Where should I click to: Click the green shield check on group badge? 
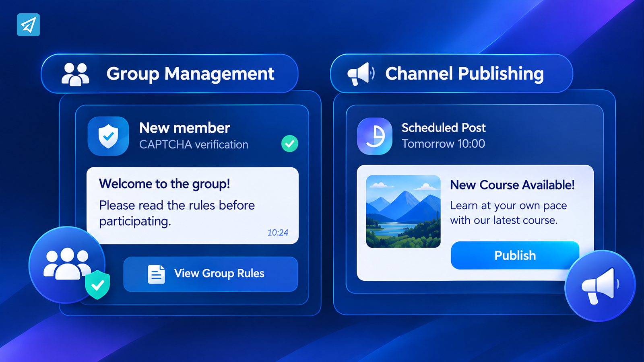click(x=97, y=285)
